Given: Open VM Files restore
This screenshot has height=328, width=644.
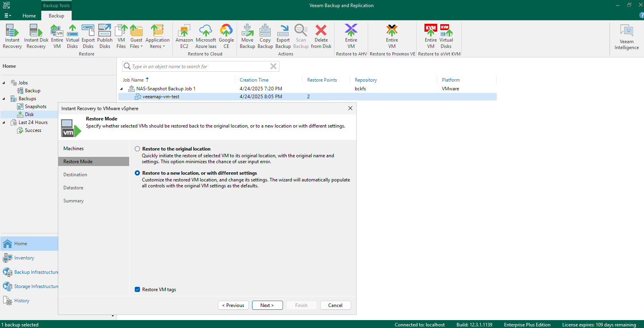Looking at the screenshot, I should (121, 36).
